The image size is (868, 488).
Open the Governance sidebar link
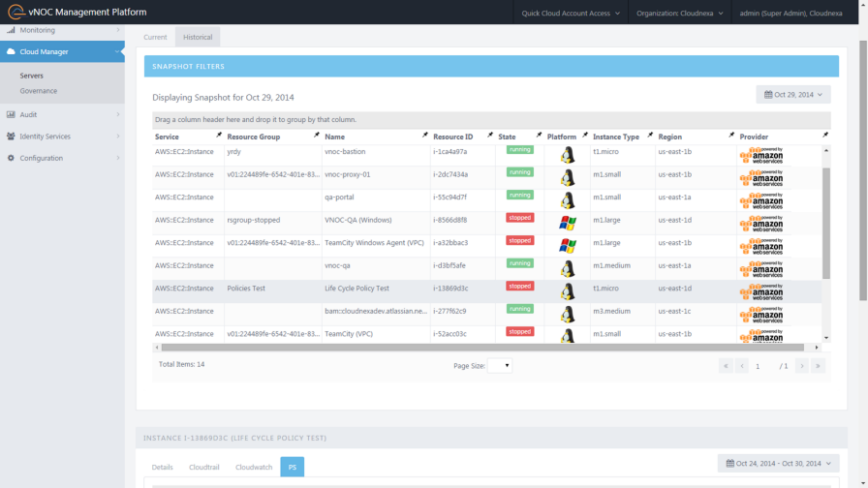(x=39, y=91)
